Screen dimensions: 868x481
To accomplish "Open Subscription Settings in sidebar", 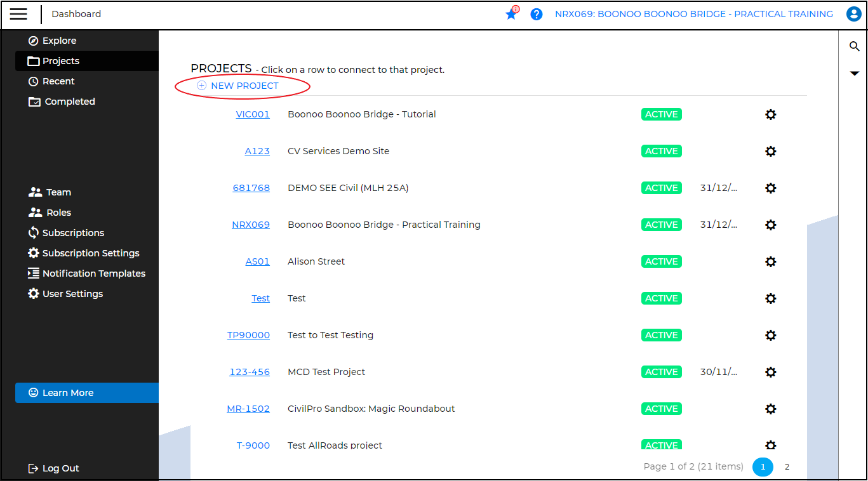I will (90, 253).
